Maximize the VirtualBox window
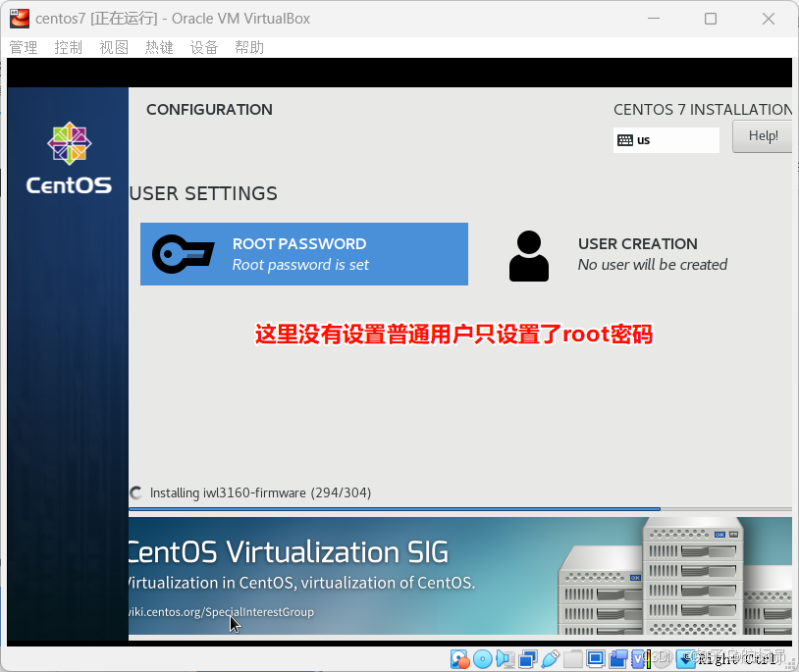The image size is (799, 672). click(711, 19)
